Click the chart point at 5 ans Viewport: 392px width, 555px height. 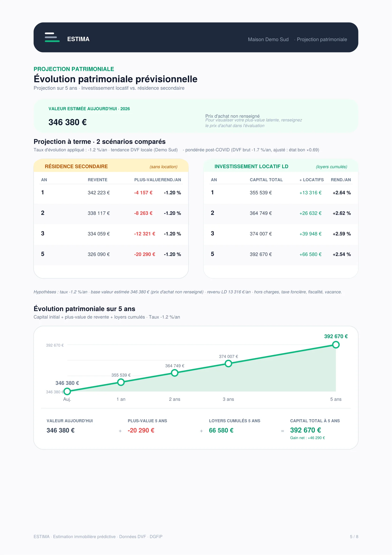336,345
